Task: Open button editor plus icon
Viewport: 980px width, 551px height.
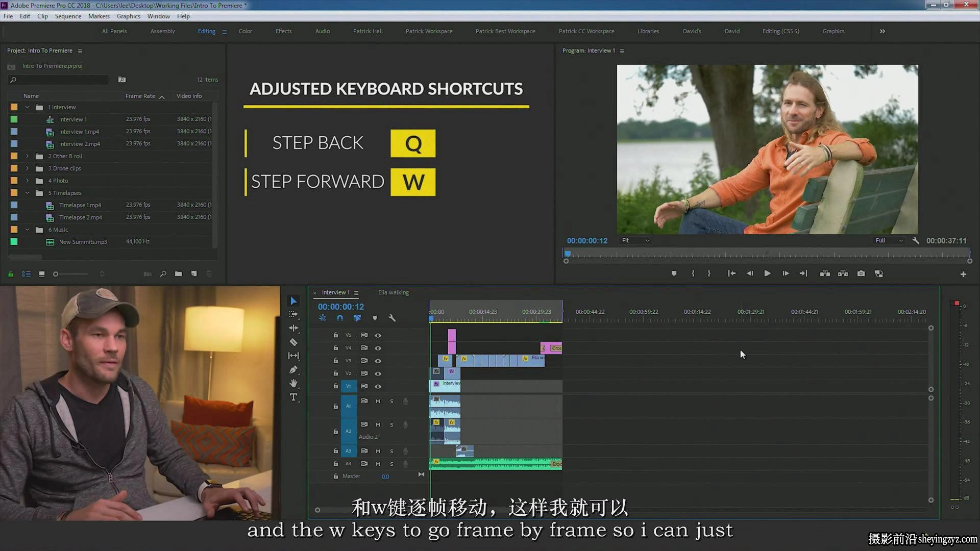Action: 963,274
